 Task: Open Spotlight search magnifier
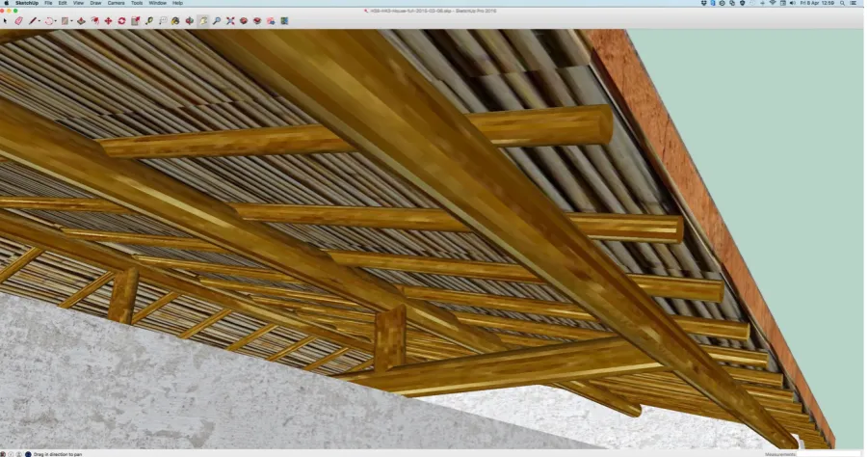tap(843, 3)
